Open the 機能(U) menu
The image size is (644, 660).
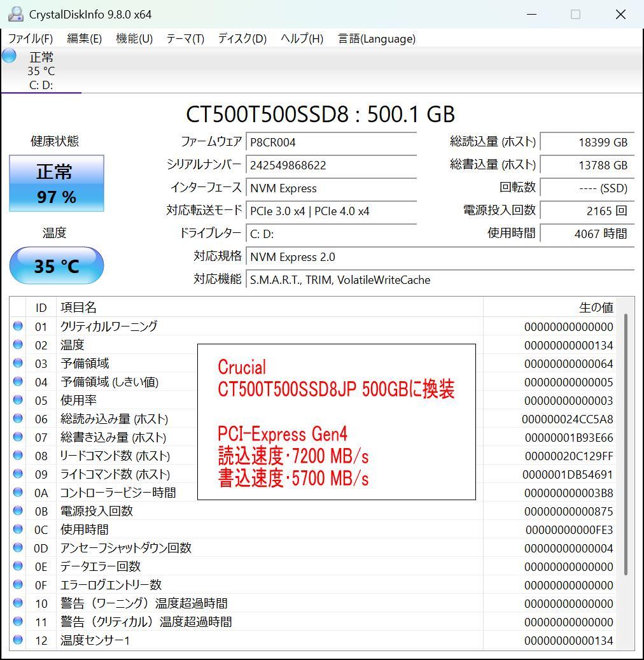coord(134,39)
